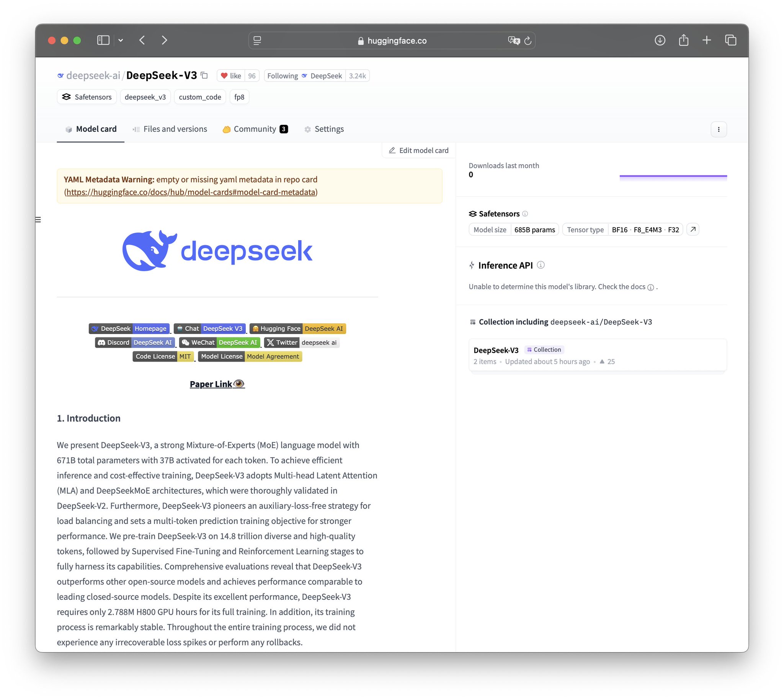This screenshot has height=699, width=784.
Task: Click the downloads last month chart line
Action: coord(673,176)
